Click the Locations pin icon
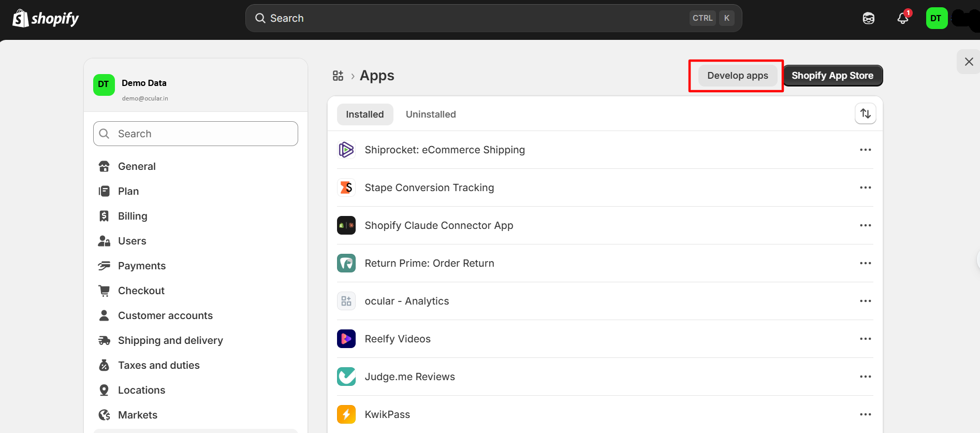The height and width of the screenshot is (433, 980). (x=104, y=390)
